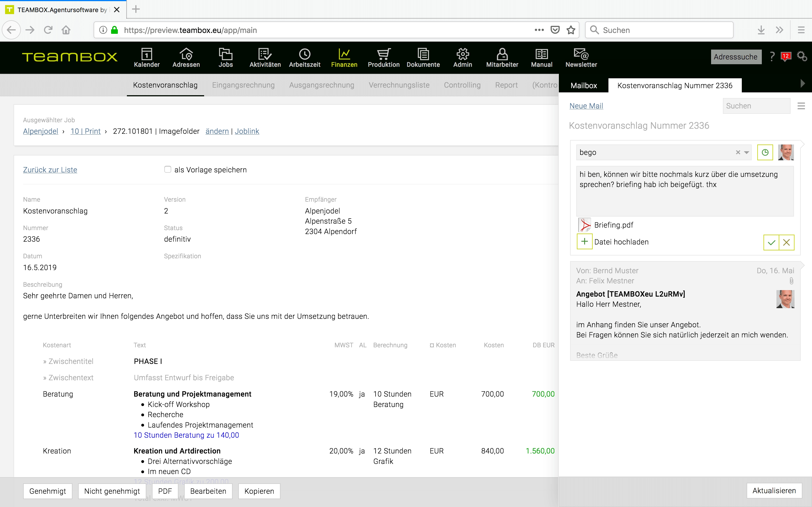
Task: Switch to the Mailbox tab
Action: (584, 86)
